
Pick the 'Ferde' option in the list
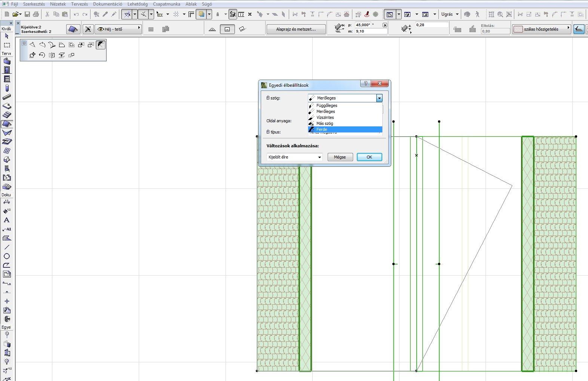pyautogui.click(x=322, y=129)
